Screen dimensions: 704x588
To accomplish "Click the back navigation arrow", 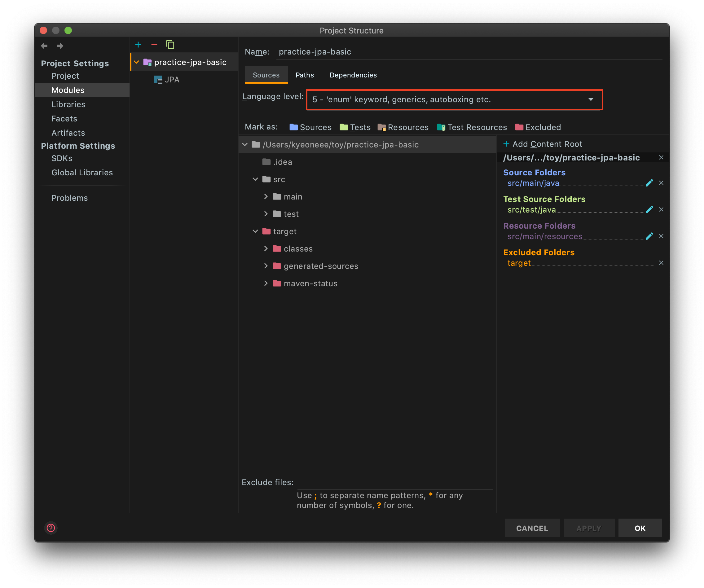I will [44, 46].
